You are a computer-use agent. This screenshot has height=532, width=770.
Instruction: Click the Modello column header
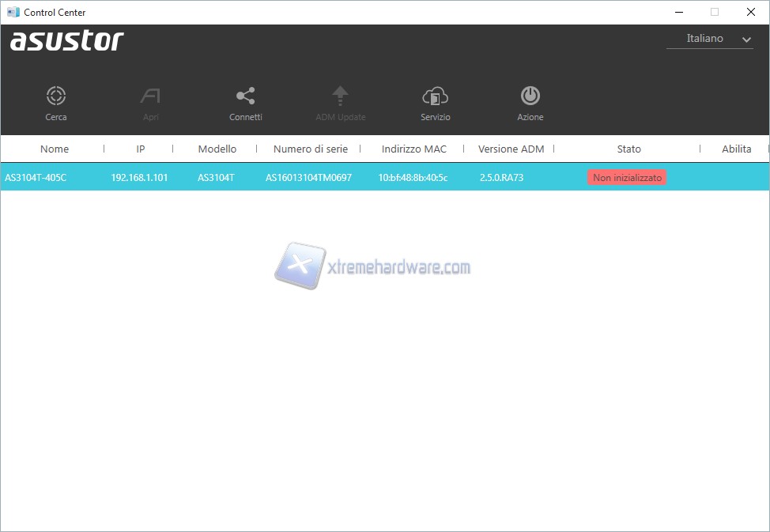(x=217, y=149)
